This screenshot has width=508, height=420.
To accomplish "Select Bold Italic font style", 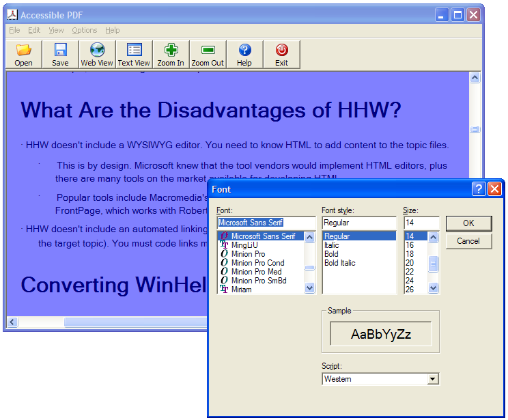I will point(339,263).
